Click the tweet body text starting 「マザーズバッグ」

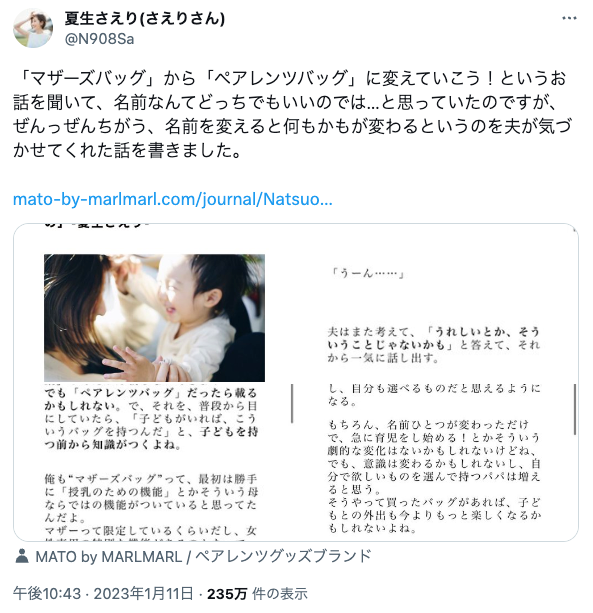pos(292,114)
